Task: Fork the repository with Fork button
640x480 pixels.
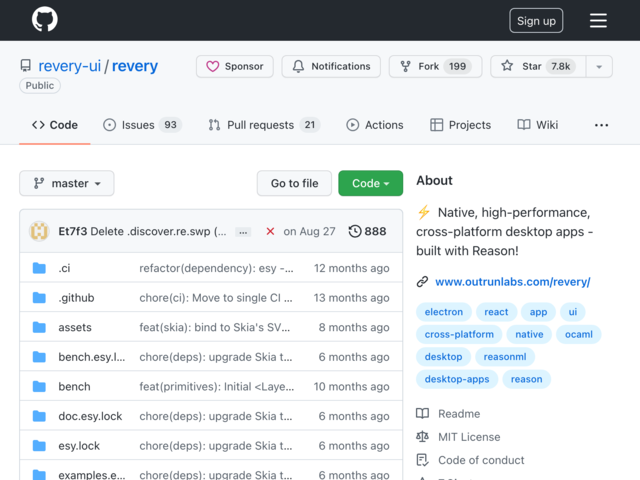Action: coord(436,66)
